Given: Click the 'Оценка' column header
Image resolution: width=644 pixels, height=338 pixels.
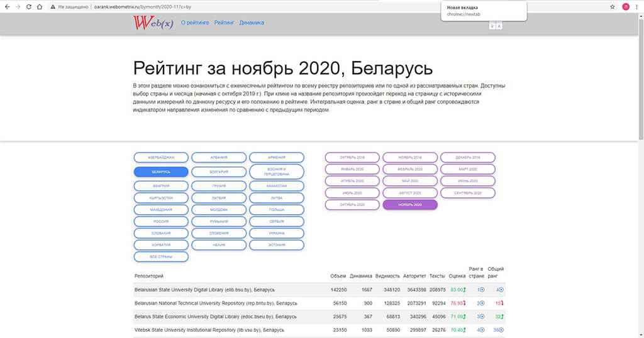Looking at the screenshot, I should point(457,276).
